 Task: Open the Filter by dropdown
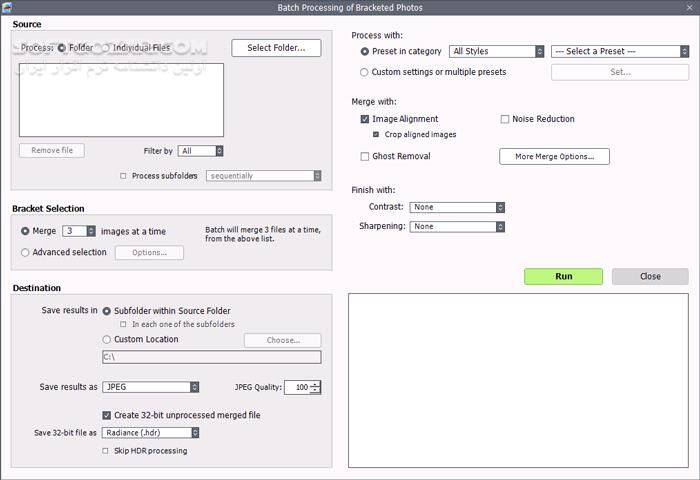pos(201,151)
